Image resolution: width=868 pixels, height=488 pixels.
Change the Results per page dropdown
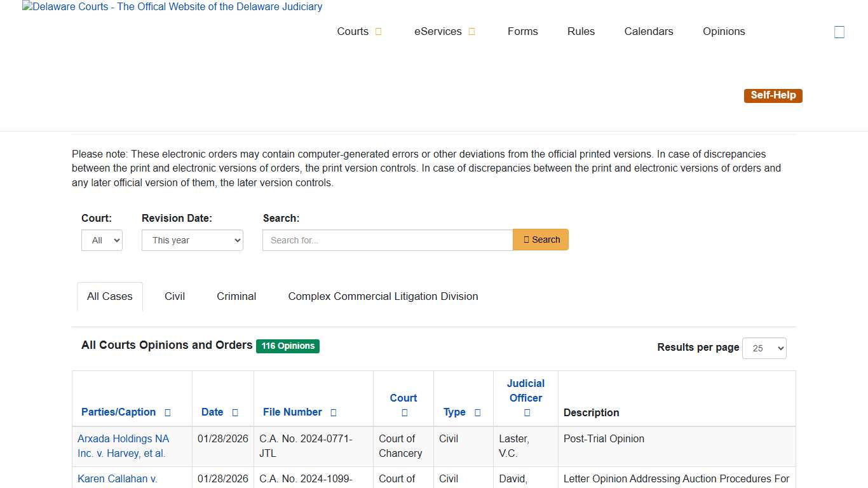point(764,348)
